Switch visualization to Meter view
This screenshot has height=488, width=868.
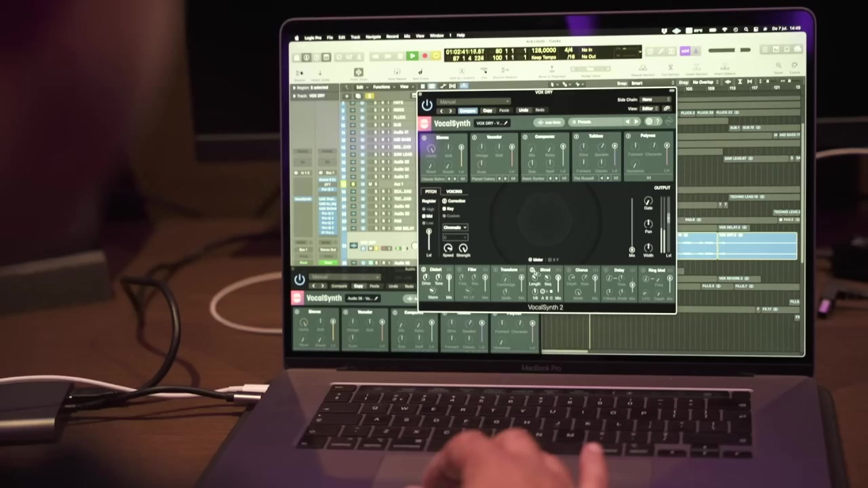(536, 260)
